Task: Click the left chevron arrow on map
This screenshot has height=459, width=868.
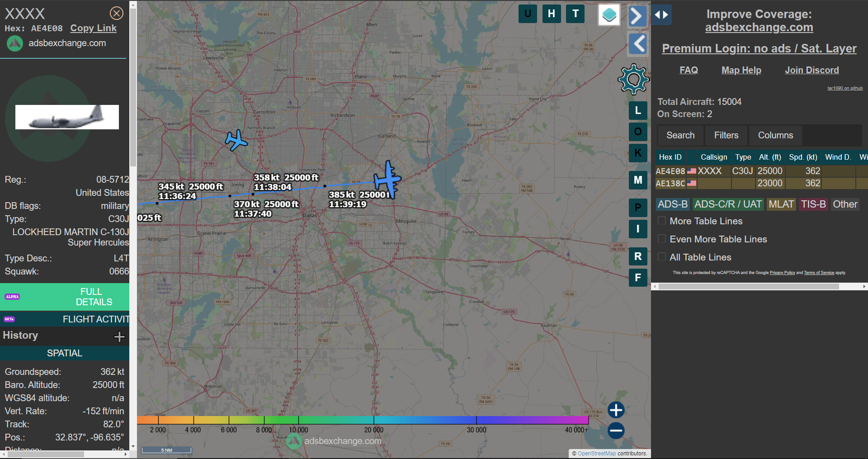Action: pos(638,44)
